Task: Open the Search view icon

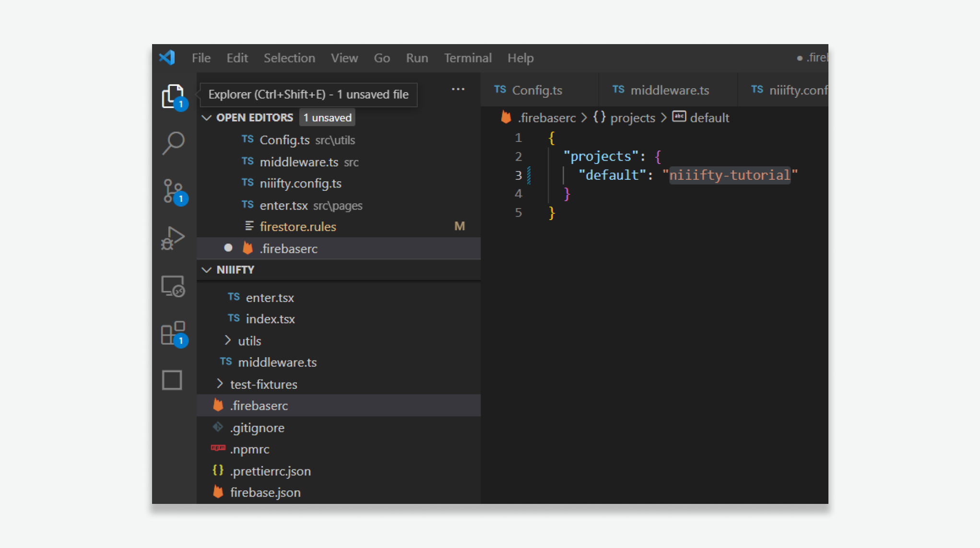Action: 173,143
